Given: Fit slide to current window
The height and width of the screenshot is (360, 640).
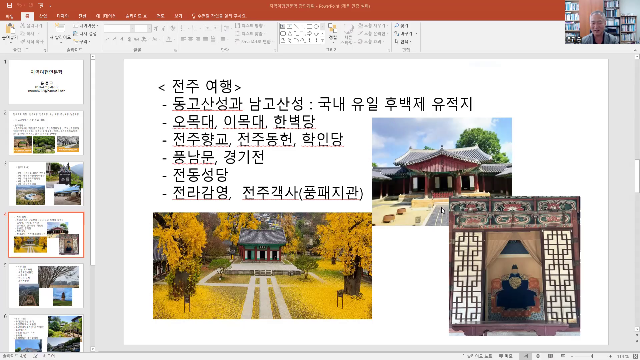Looking at the screenshot, I should click(636, 356).
